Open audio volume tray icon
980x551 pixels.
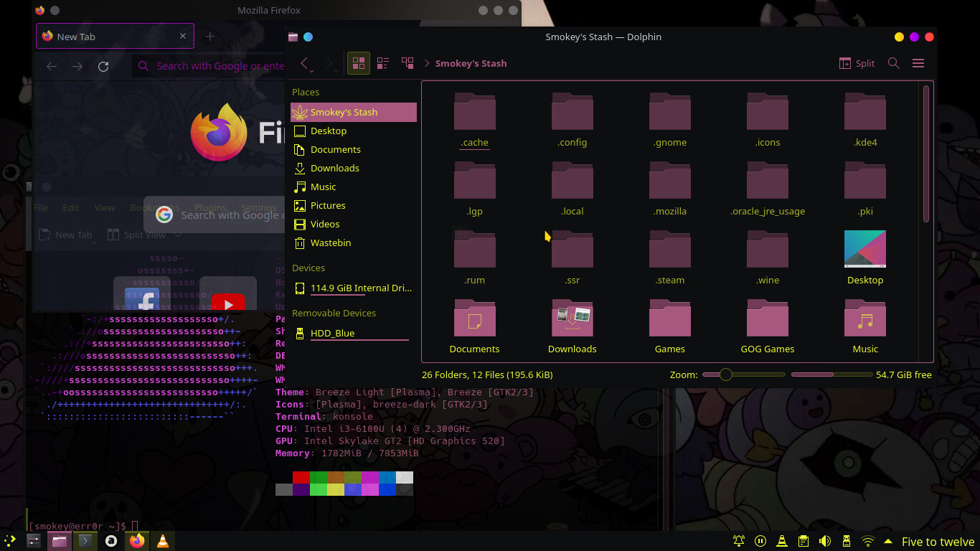click(825, 541)
